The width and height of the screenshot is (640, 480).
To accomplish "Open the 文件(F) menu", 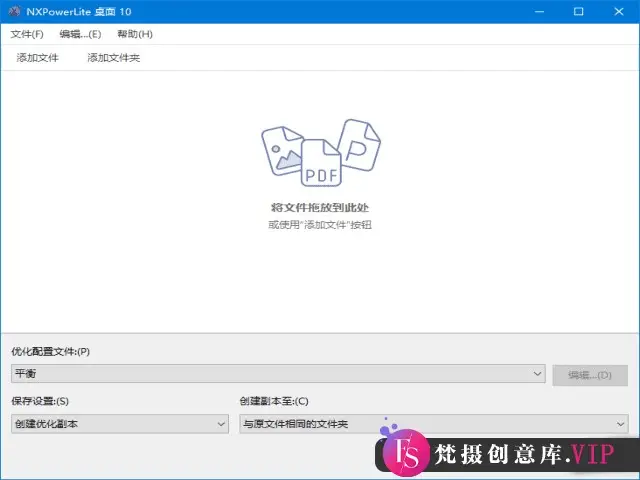I will (x=27, y=34).
